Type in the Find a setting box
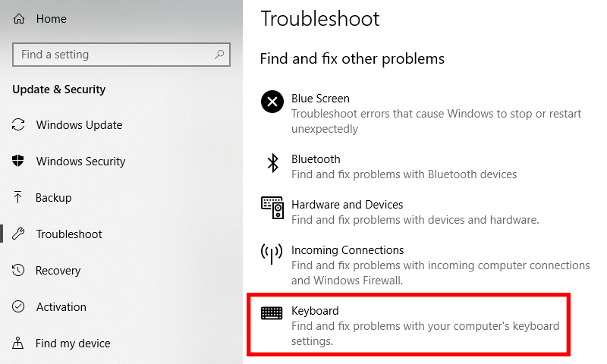 click(114, 55)
